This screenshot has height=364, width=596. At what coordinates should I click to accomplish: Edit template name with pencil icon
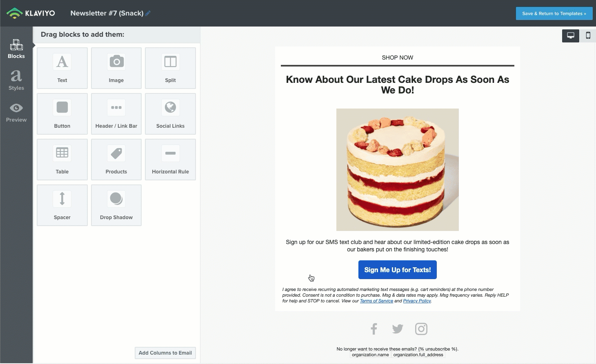148,13
